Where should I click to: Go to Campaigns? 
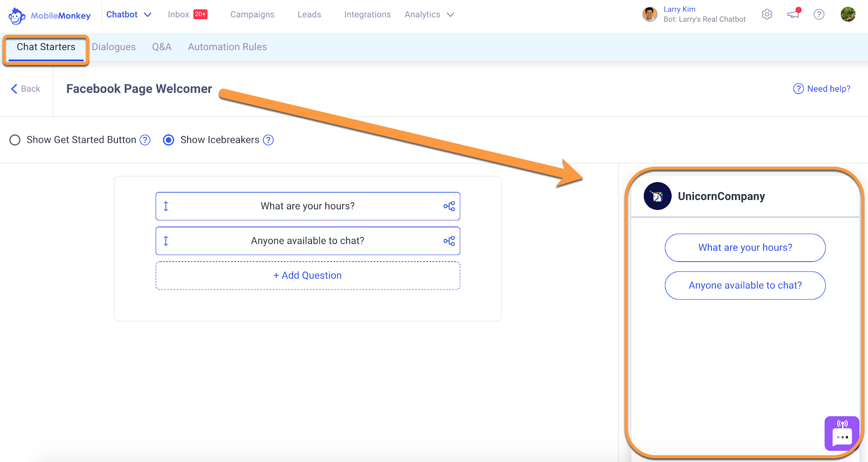252,15
